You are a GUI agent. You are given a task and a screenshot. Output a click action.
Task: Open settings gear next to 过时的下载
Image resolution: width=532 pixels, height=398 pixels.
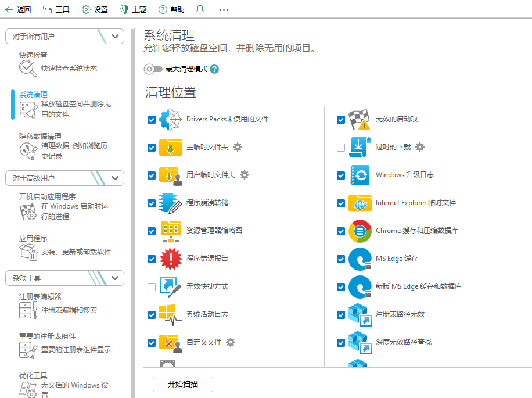(x=420, y=147)
